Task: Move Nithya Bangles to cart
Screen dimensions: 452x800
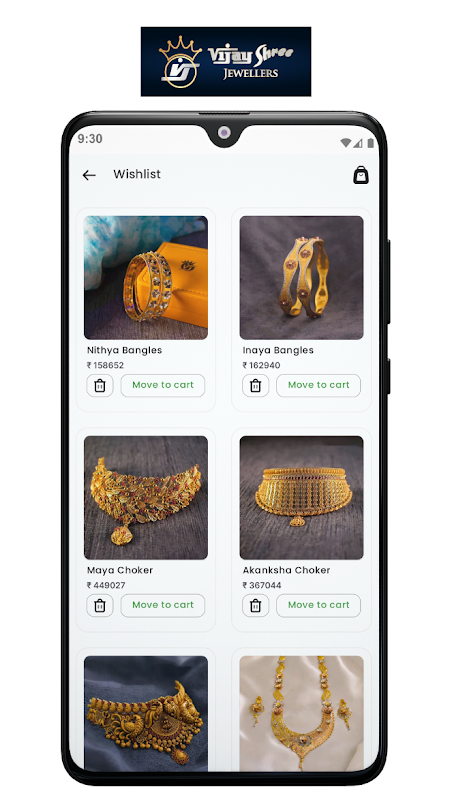Action: 163,386
